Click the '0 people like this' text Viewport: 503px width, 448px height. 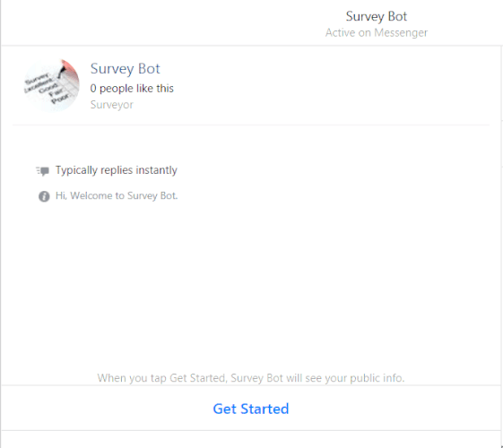tap(132, 89)
